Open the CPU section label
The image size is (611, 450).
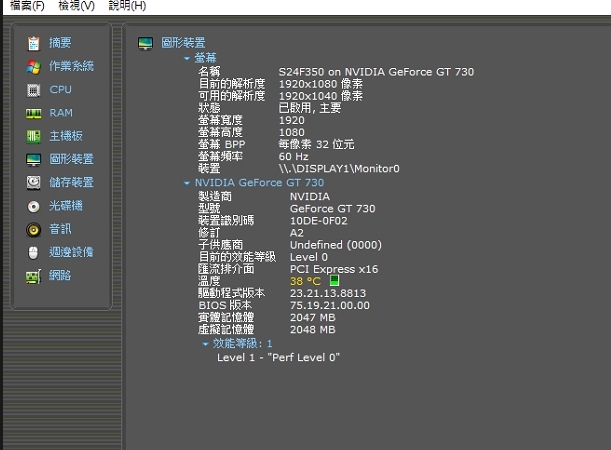pyautogui.click(x=60, y=90)
